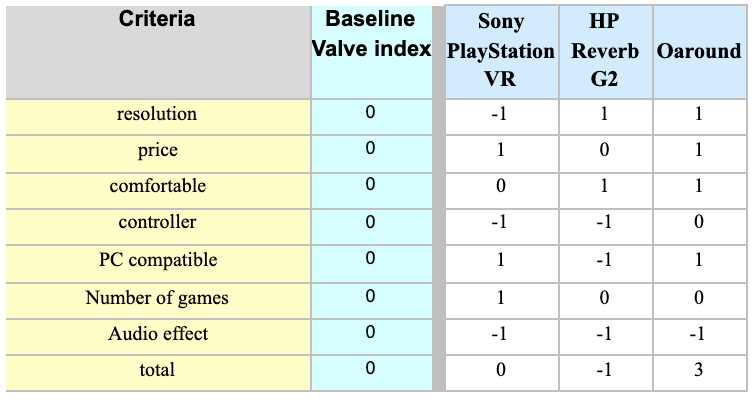Select the comfortable row label

pos(158,190)
